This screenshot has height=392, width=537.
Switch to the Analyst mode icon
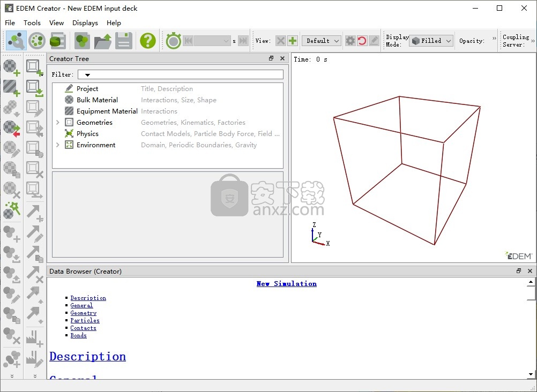(57, 41)
